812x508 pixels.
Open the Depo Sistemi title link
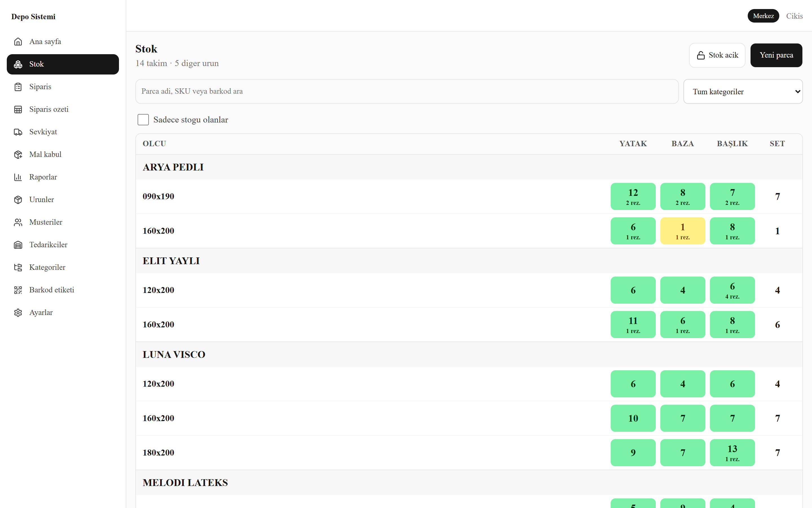pyautogui.click(x=33, y=16)
